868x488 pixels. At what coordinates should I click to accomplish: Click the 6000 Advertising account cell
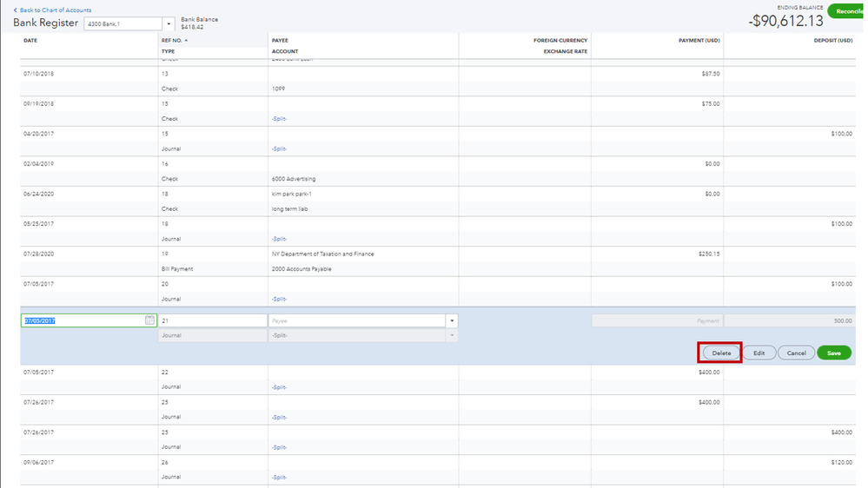tap(294, 179)
